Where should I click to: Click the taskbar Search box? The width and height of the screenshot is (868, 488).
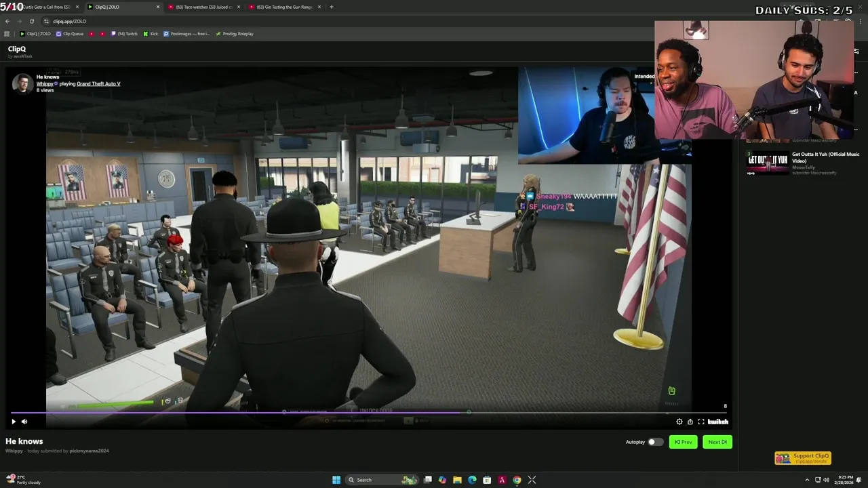point(383,480)
